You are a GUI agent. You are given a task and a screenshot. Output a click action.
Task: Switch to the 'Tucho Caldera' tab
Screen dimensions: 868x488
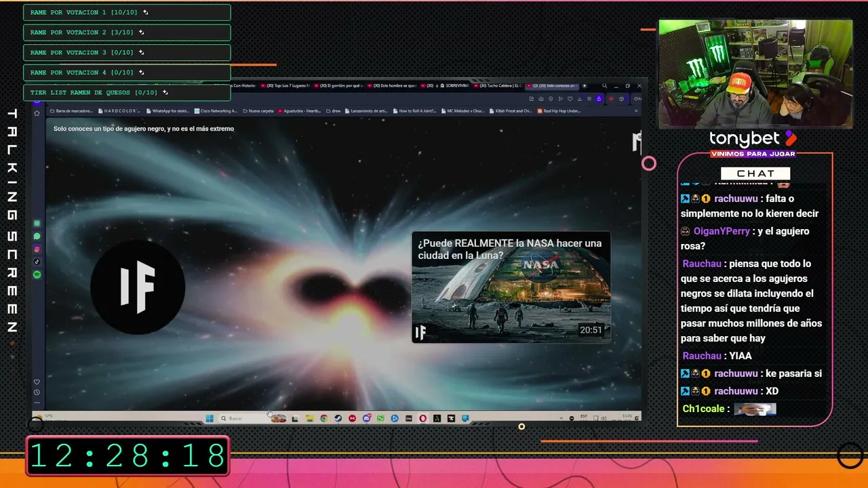pos(499,86)
